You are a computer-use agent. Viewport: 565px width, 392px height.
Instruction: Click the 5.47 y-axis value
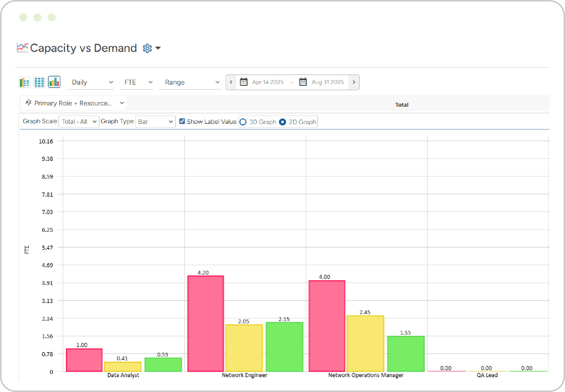[48, 248]
